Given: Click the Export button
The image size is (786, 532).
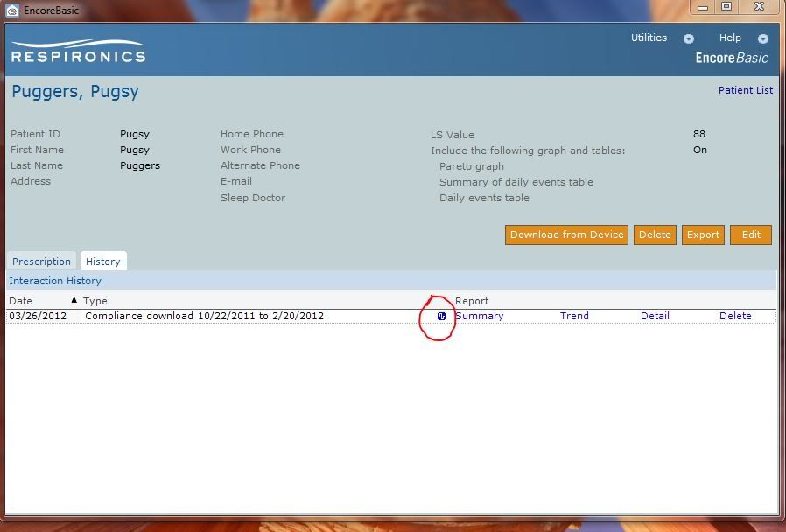Looking at the screenshot, I should click(x=703, y=234).
